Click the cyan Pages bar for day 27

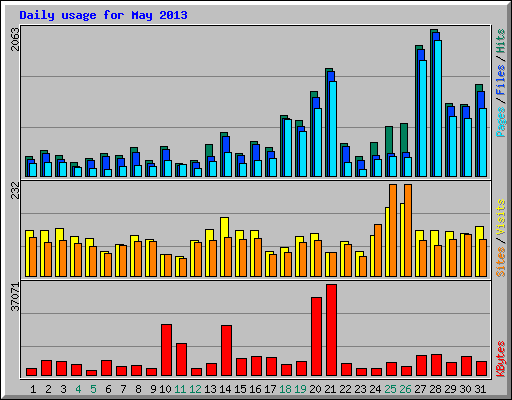pos(423,118)
